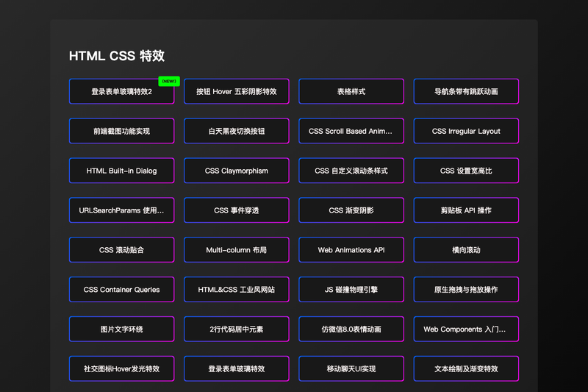This screenshot has width=588, height=392.
Task: Select CSS 设置宽高比
Action: pyautogui.click(x=466, y=171)
